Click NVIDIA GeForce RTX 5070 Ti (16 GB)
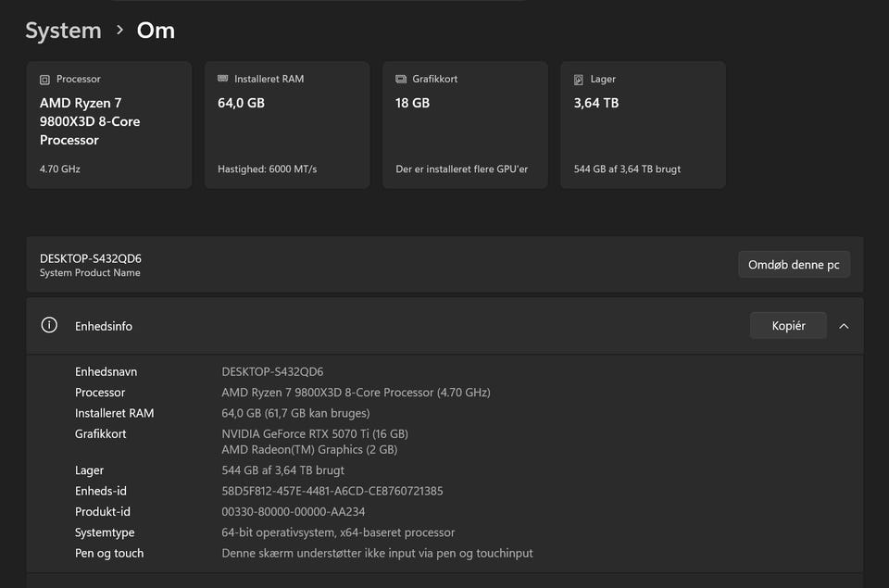Image resolution: width=889 pixels, height=588 pixels. coord(315,433)
